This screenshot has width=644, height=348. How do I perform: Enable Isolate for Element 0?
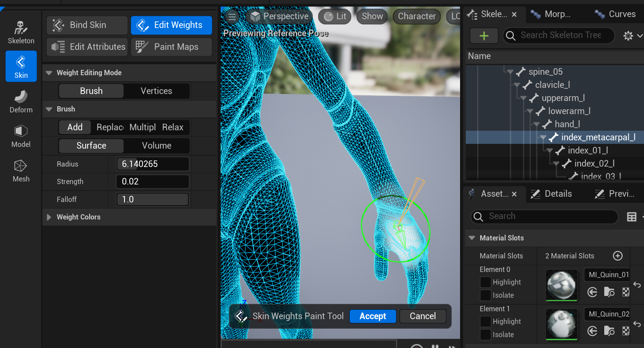coord(485,295)
